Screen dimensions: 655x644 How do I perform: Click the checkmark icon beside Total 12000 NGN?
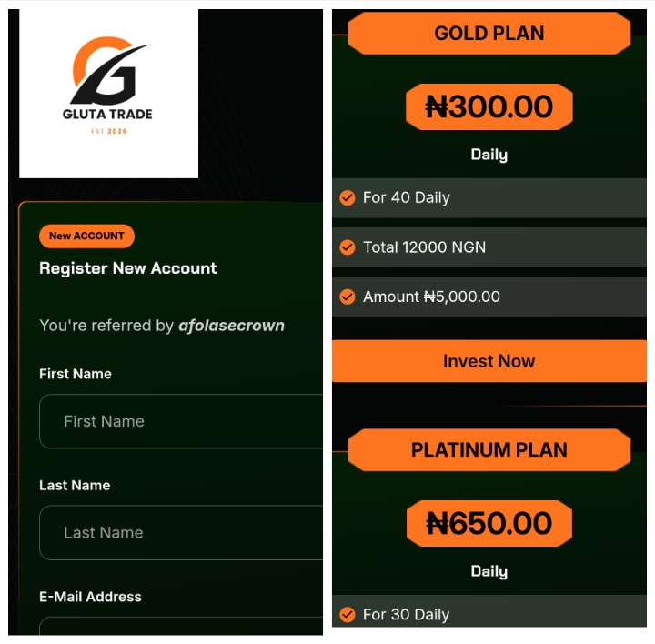click(348, 247)
